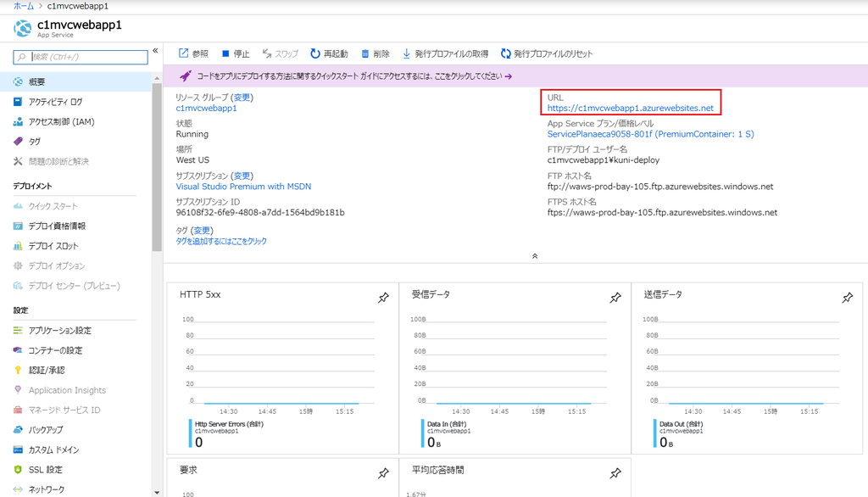The image size is (868, 497).
Task: Click FTP host name ftp://waws-prod-bay-105 text
Action: click(x=660, y=187)
